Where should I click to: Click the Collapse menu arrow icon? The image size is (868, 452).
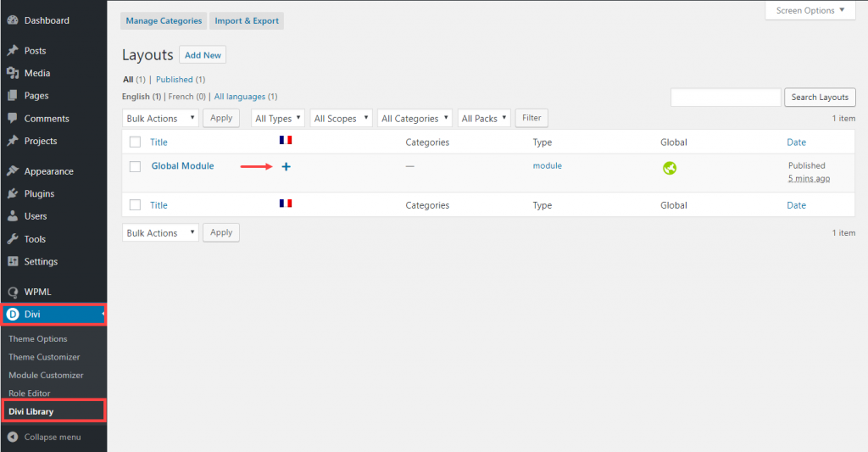pyautogui.click(x=12, y=437)
